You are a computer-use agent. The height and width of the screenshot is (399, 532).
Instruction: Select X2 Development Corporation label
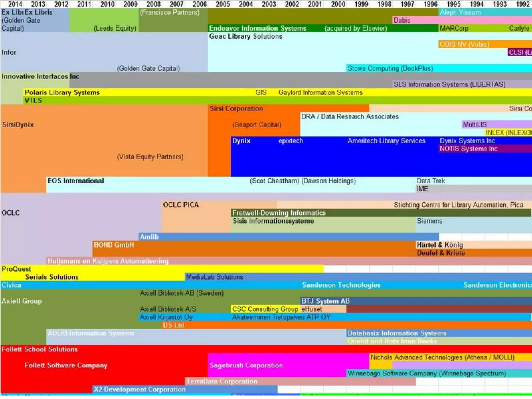[139, 390]
